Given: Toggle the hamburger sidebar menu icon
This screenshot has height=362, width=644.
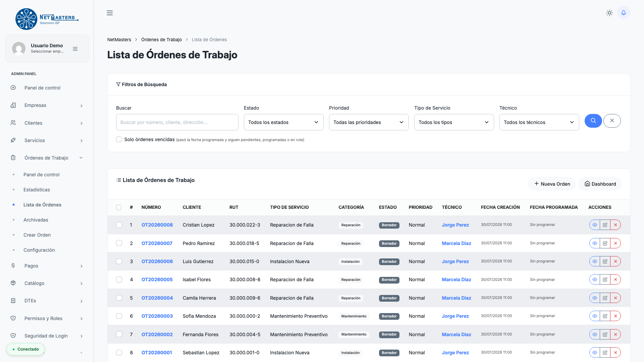Looking at the screenshot, I should (x=110, y=13).
